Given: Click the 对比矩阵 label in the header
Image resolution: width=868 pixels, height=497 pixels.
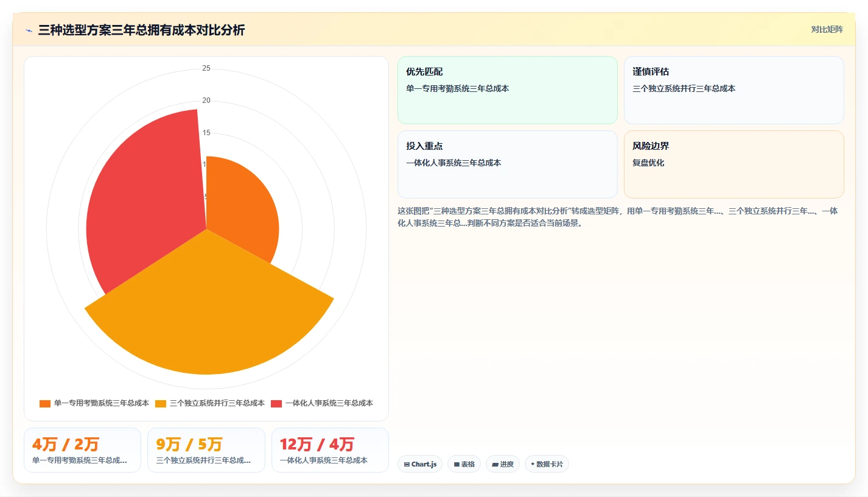Looking at the screenshot, I should tap(827, 29).
